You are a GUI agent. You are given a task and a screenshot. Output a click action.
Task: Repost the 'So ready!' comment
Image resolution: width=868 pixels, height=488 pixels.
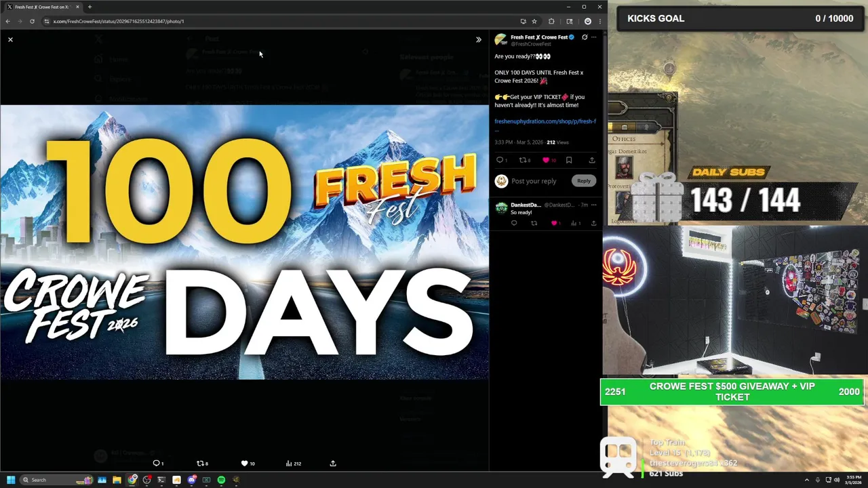coord(534,223)
